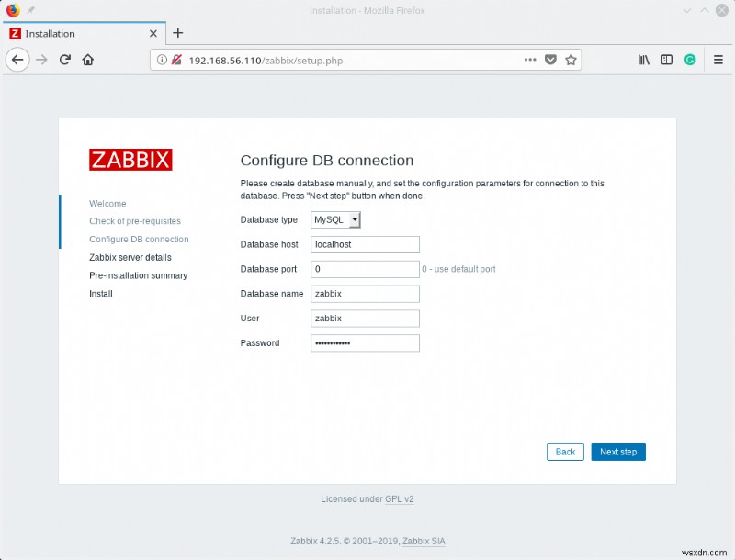The image size is (735, 560).
Task: Click the Zabbix favicon on the tab
Action: 16,33
